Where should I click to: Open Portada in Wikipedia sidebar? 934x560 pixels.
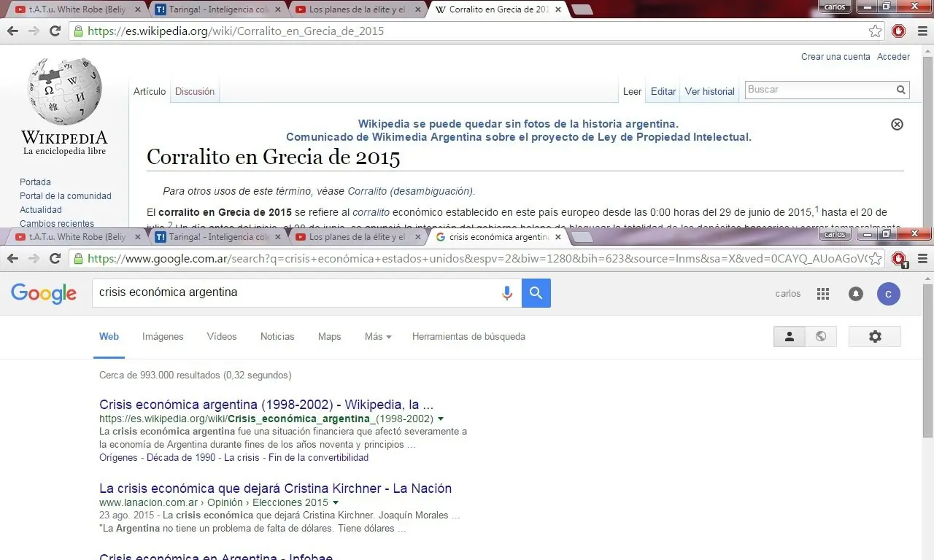(x=35, y=182)
